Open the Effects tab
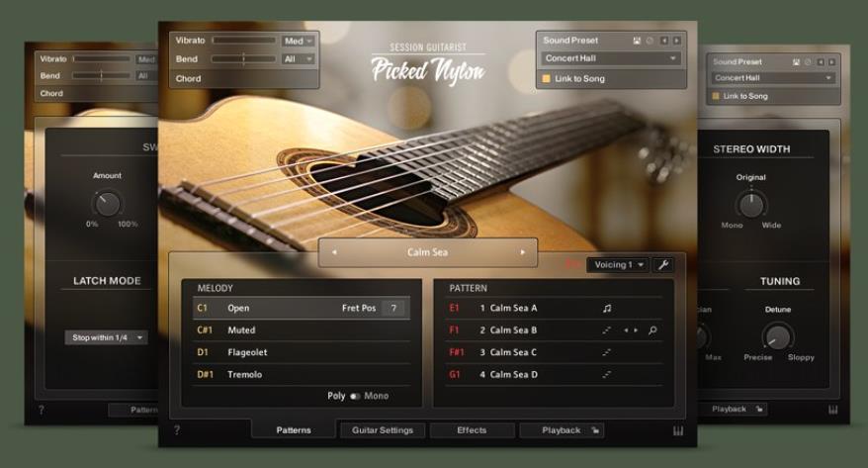868x468 pixels. tap(472, 430)
